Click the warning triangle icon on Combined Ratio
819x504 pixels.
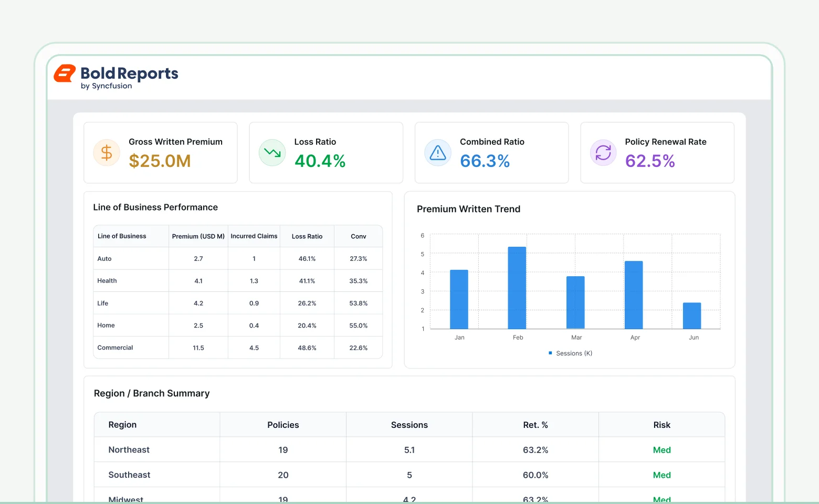pyautogui.click(x=438, y=153)
